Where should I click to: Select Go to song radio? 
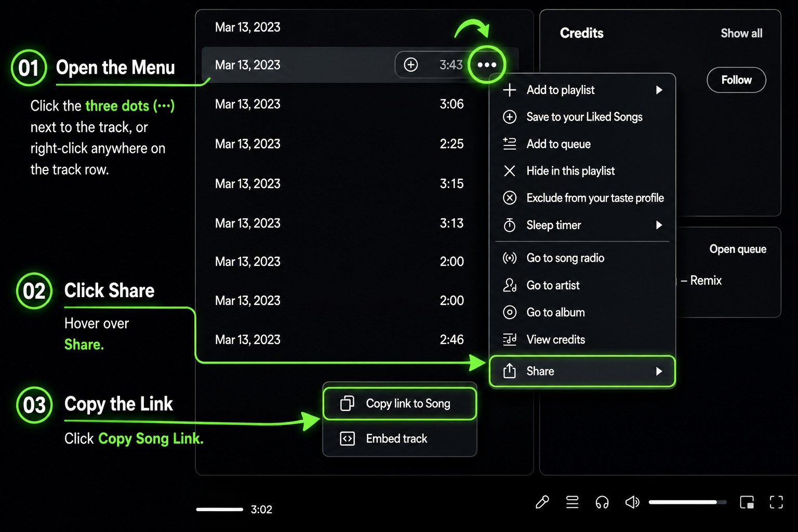pyautogui.click(x=582, y=258)
